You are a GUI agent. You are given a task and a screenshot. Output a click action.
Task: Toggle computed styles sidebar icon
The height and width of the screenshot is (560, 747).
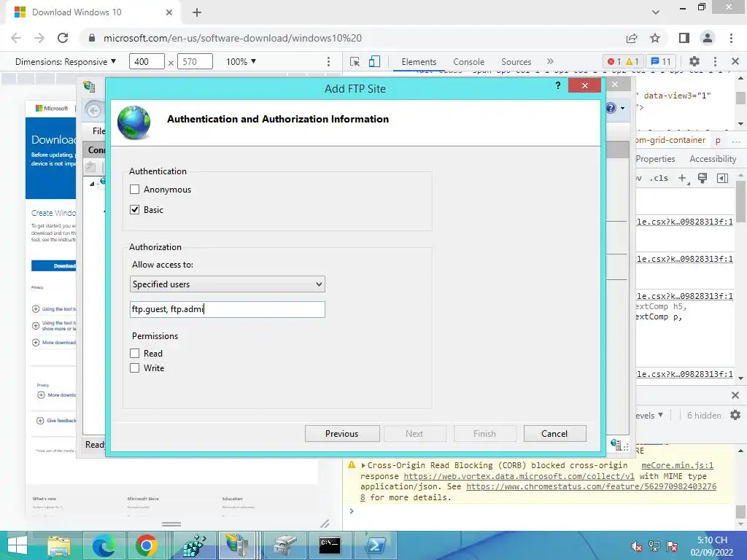[x=722, y=178]
